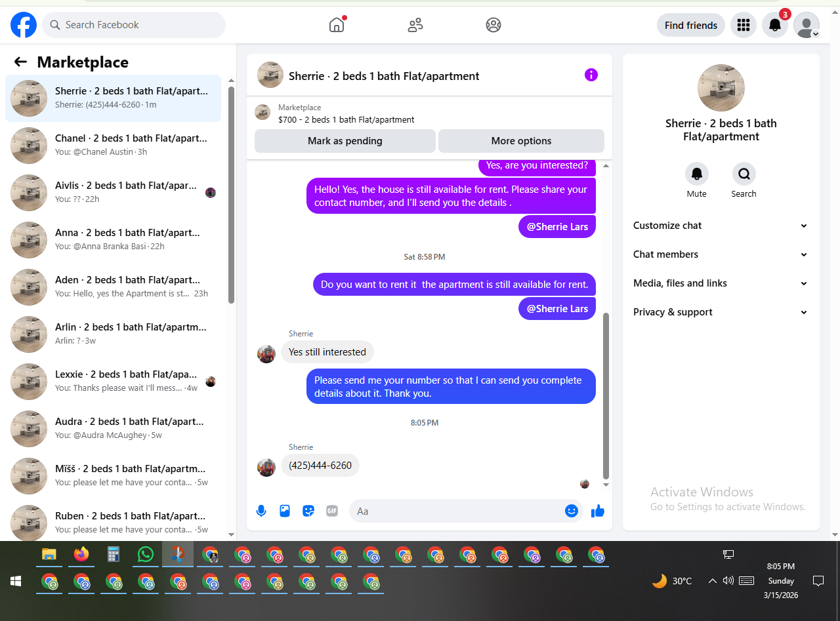This screenshot has height=621, width=840.
Task: Expand the Customize chat section
Action: (721, 226)
